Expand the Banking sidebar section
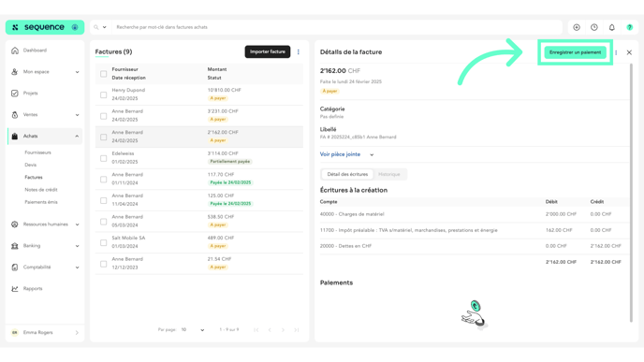 (44, 246)
